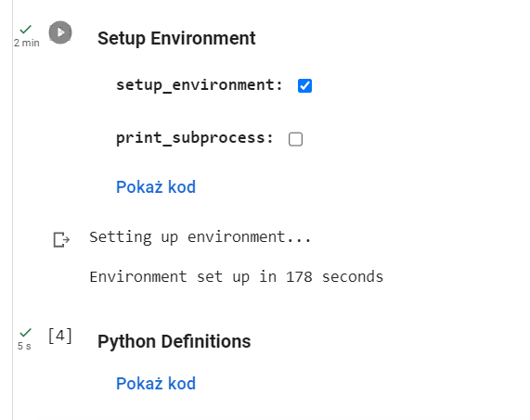Select the Python Definitions heading
530x420 pixels.
(x=175, y=341)
